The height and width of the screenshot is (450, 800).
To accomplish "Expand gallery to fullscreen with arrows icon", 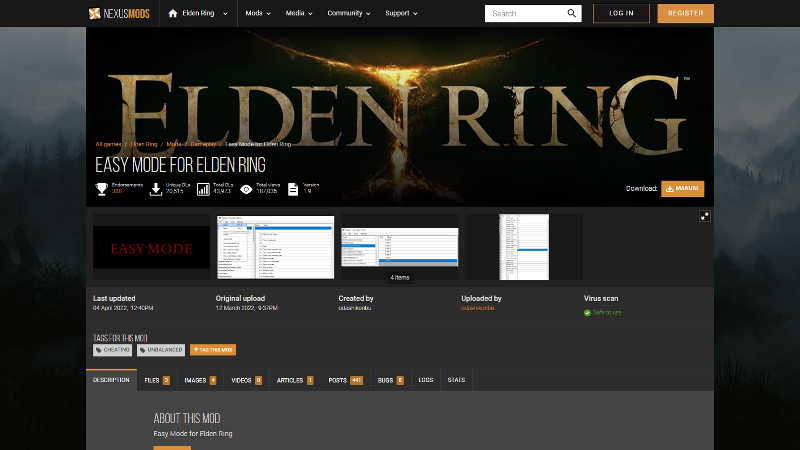I will 705,216.
